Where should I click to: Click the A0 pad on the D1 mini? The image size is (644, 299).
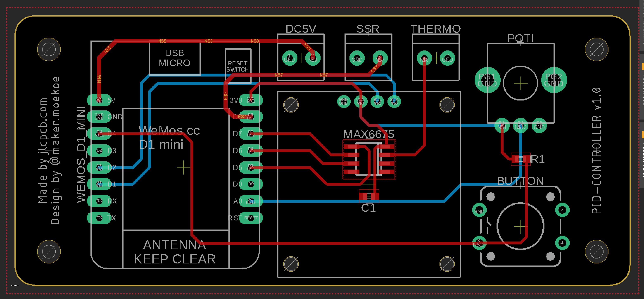pos(251,201)
